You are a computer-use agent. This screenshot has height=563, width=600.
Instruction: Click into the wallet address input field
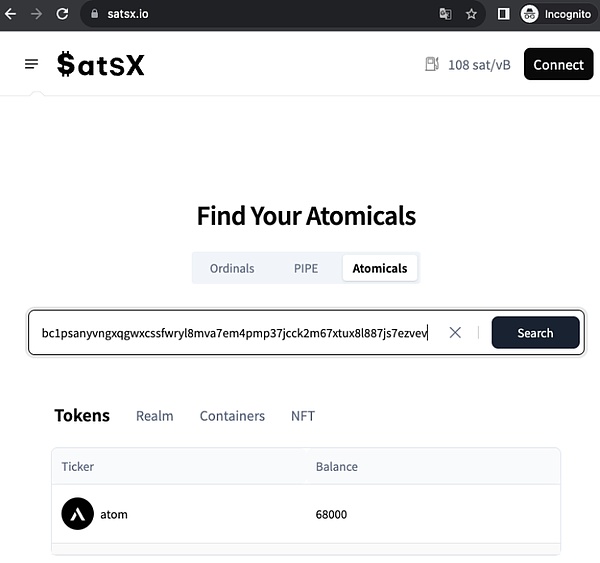pyautogui.click(x=235, y=333)
